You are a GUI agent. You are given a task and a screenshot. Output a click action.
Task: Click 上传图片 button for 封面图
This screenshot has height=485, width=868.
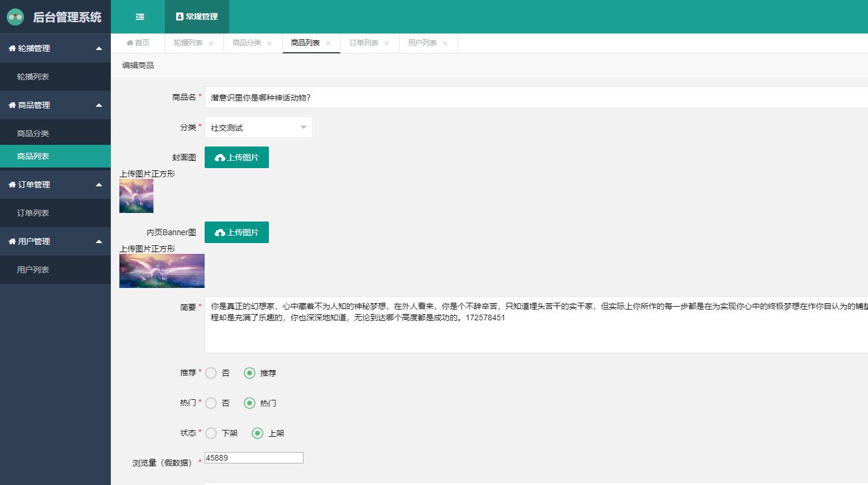click(236, 157)
